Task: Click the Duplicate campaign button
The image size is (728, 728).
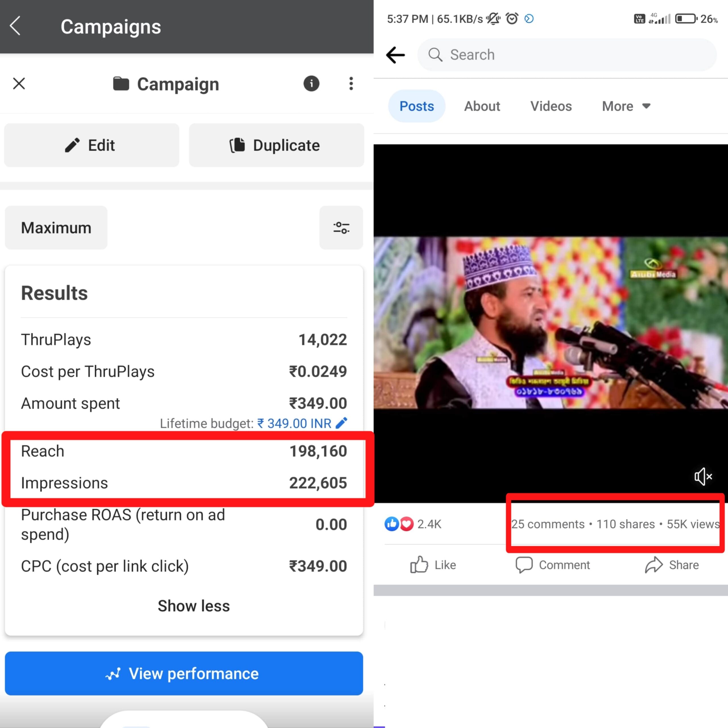Action: (276, 145)
